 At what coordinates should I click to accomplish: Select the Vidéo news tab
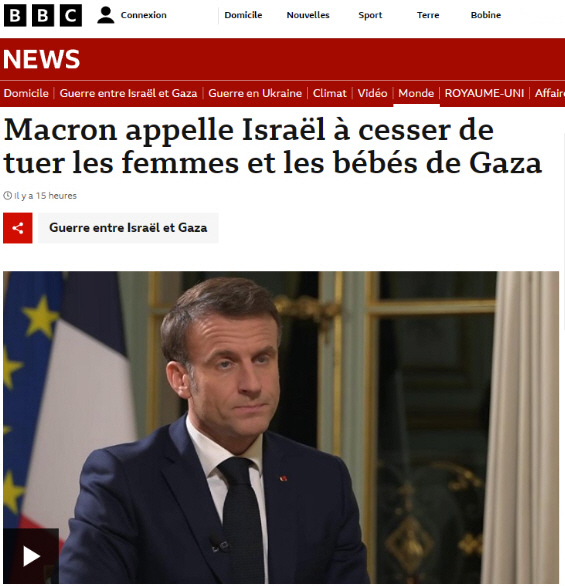coord(372,93)
